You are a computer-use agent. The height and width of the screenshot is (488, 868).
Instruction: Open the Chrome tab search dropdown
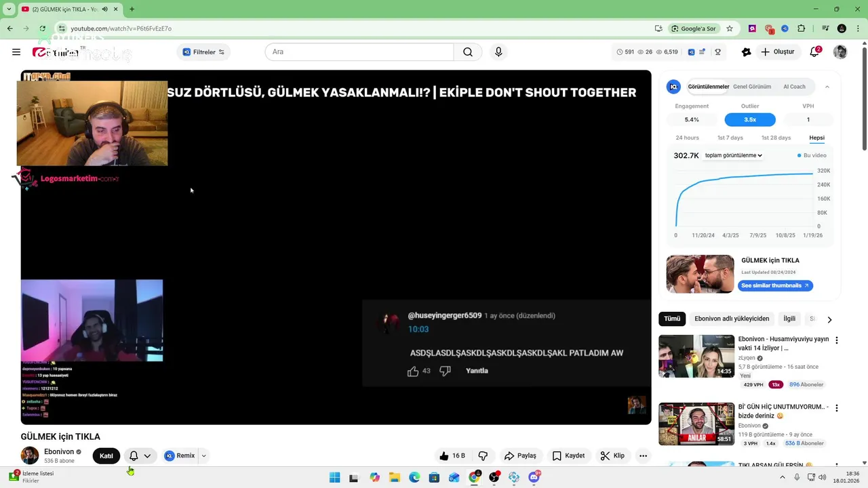(x=9, y=9)
